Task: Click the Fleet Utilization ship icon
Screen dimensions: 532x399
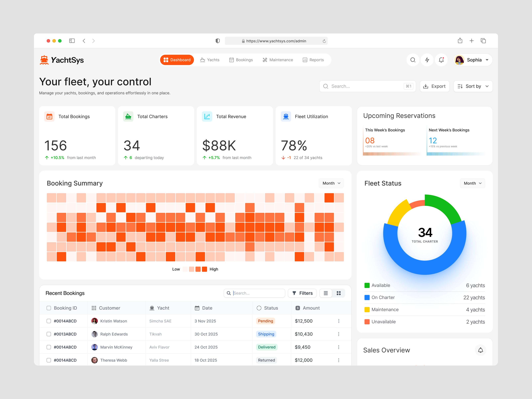Action: click(x=286, y=117)
